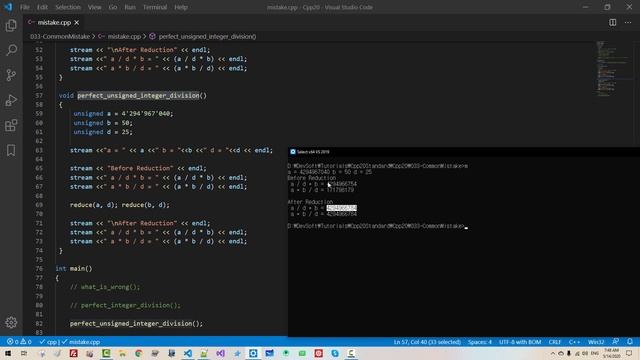Open the Go menu
The width and height of the screenshot is (640, 360).
(113, 7)
